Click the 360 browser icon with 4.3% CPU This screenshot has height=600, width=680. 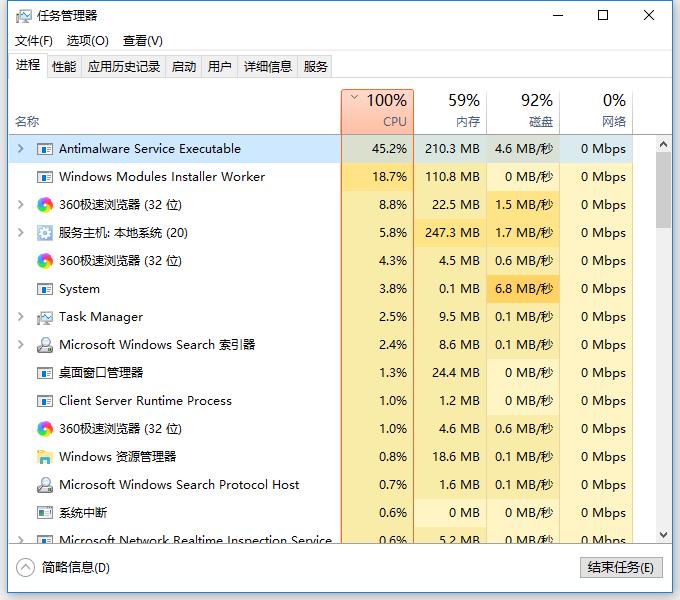pos(45,261)
